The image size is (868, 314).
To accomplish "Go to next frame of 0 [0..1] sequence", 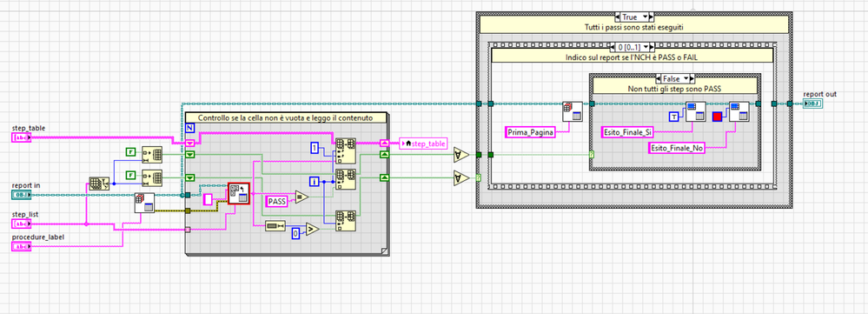I will click(x=653, y=46).
